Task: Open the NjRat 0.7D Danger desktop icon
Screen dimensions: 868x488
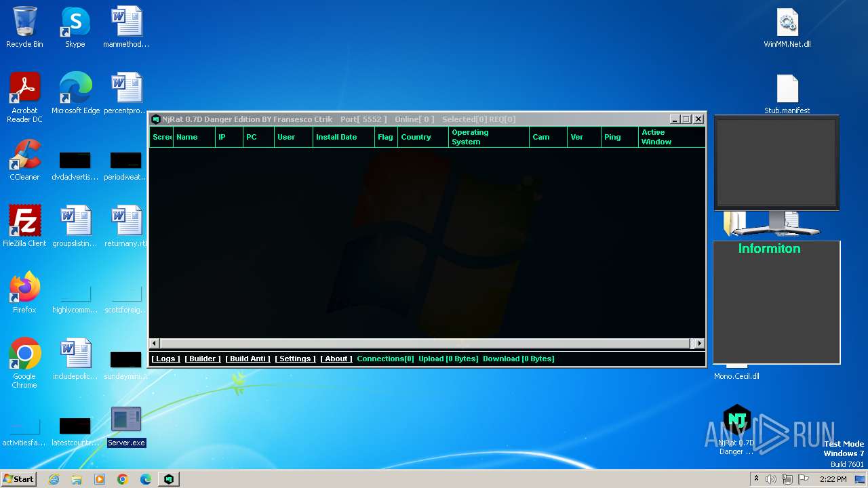Action: click(736, 430)
